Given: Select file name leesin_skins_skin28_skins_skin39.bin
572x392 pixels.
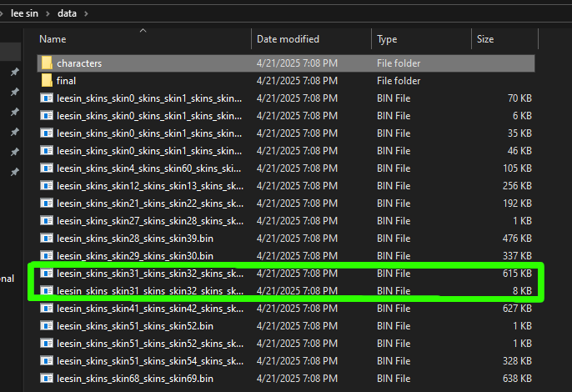Looking at the screenshot, I should [135, 239].
